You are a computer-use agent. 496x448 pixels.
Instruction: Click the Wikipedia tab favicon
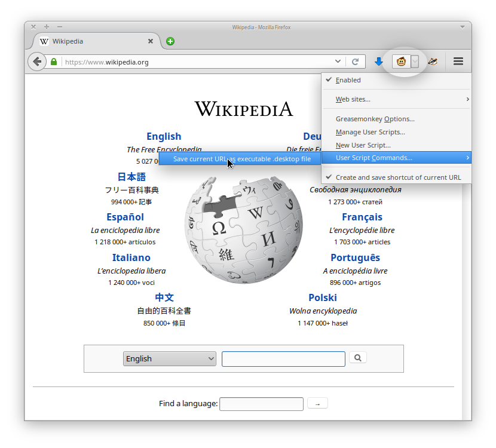pos(44,41)
